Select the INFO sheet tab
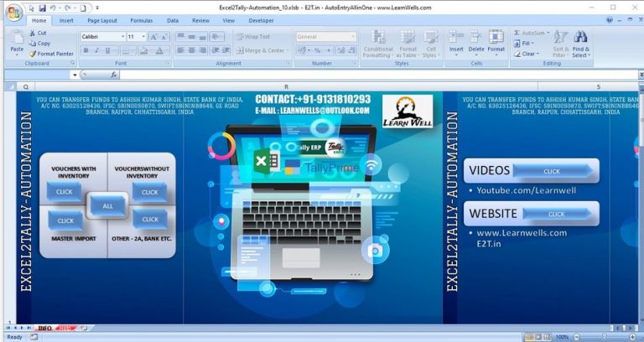Viewport: 644px width, 342px height. point(45,328)
